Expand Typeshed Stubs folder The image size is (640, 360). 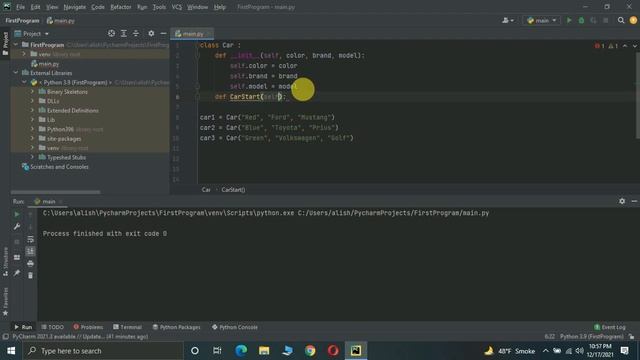click(x=32, y=157)
